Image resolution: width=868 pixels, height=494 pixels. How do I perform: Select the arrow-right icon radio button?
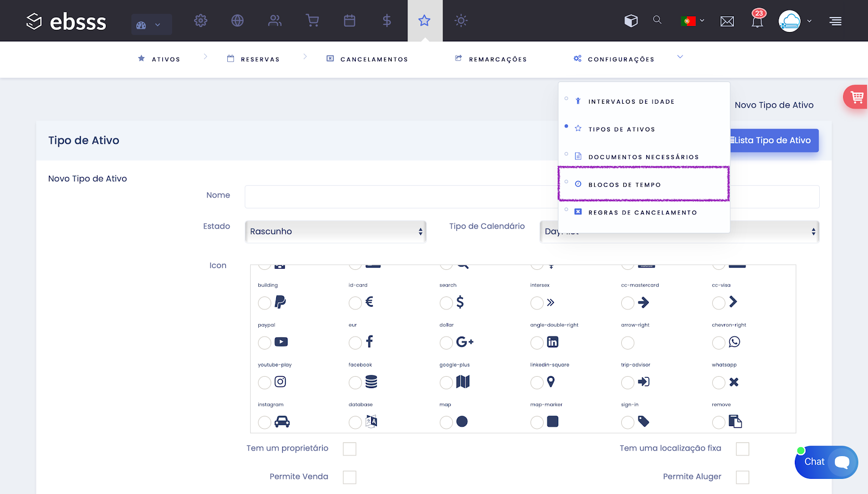(x=628, y=303)
